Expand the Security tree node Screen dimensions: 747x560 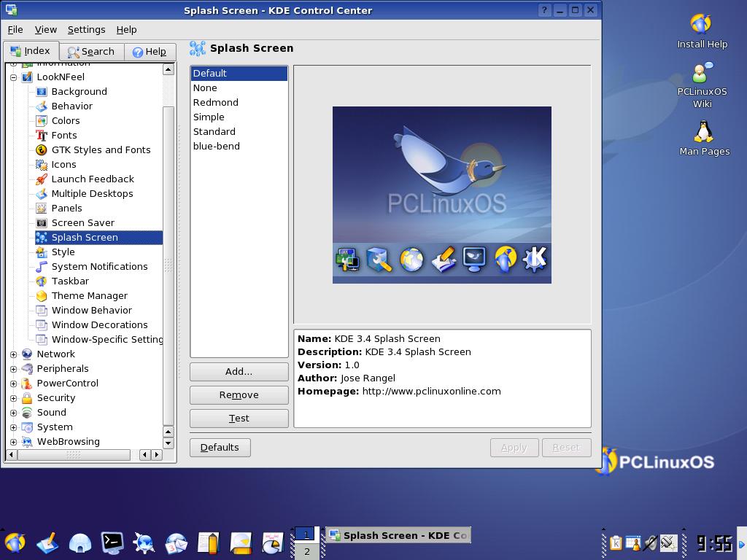pos(13,398)
